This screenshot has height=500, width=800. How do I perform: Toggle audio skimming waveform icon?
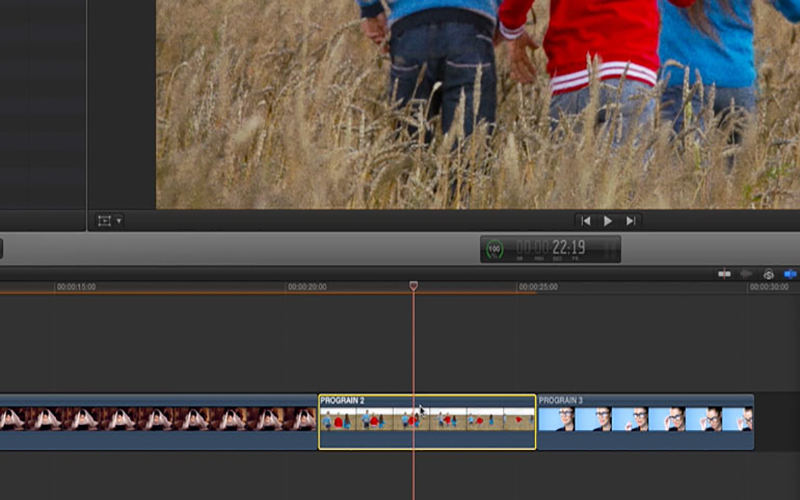click(746, 274)
